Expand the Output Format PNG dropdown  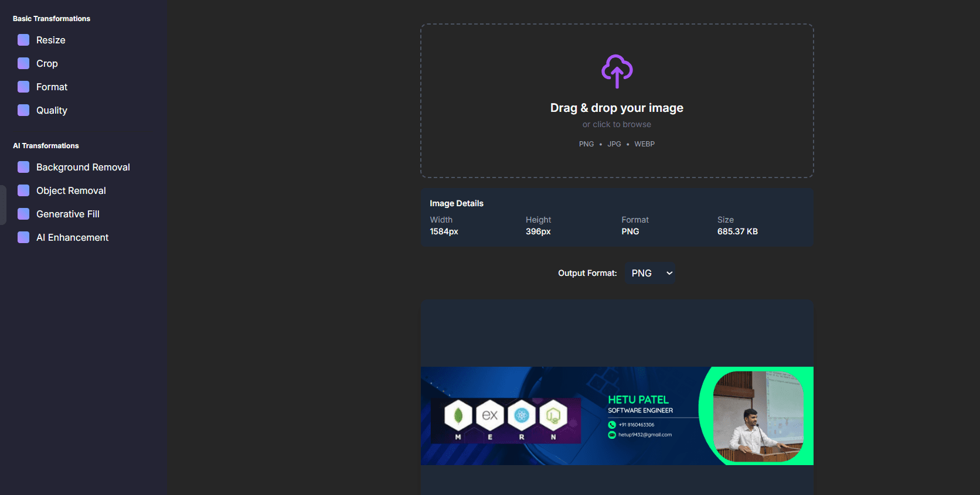pos(650,273)
